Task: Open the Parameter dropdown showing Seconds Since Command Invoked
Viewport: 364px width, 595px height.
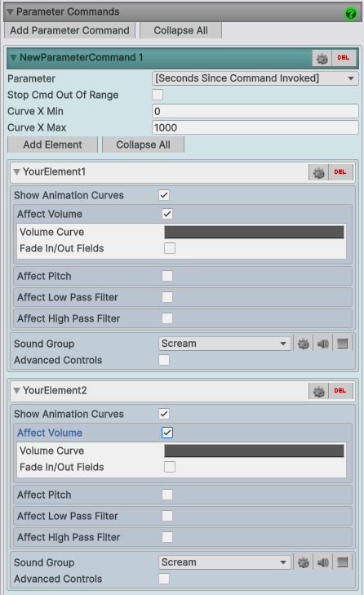Action: point(255,78)
